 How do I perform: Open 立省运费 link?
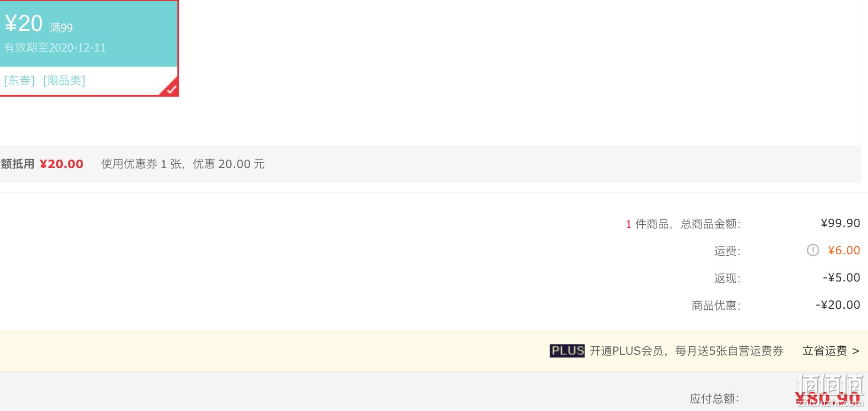tap(825, 351)
